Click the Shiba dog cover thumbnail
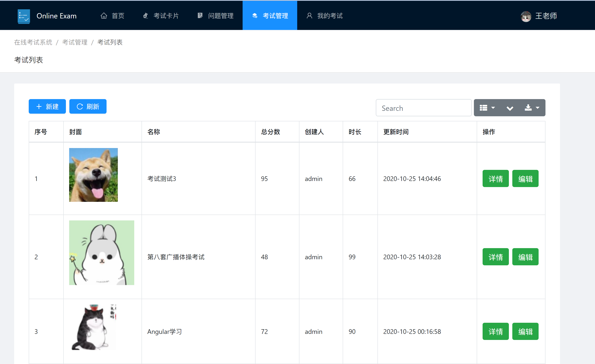Viewport: 595px width, 364px height. [x=93, y=175]
